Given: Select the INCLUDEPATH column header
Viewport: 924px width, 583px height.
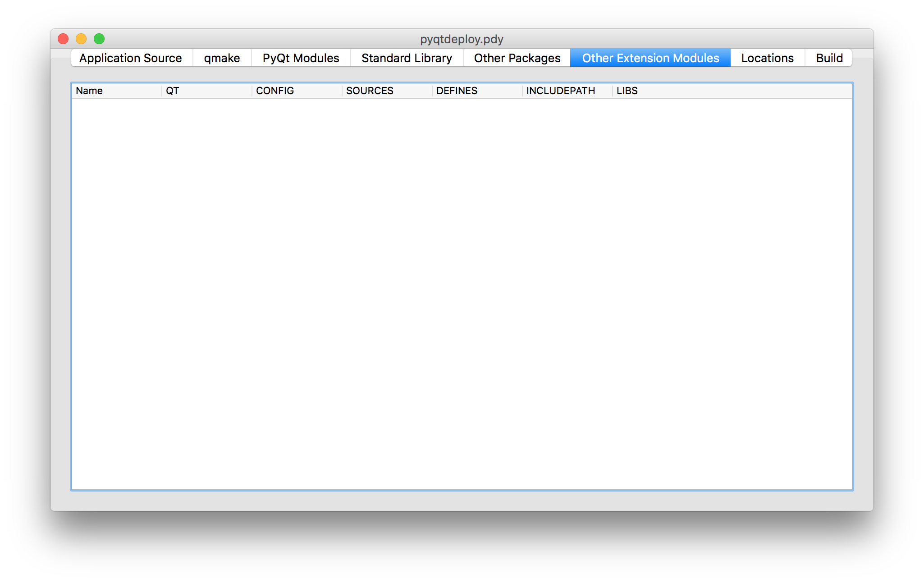Looking at the screenshot, I should click(567, 91).
